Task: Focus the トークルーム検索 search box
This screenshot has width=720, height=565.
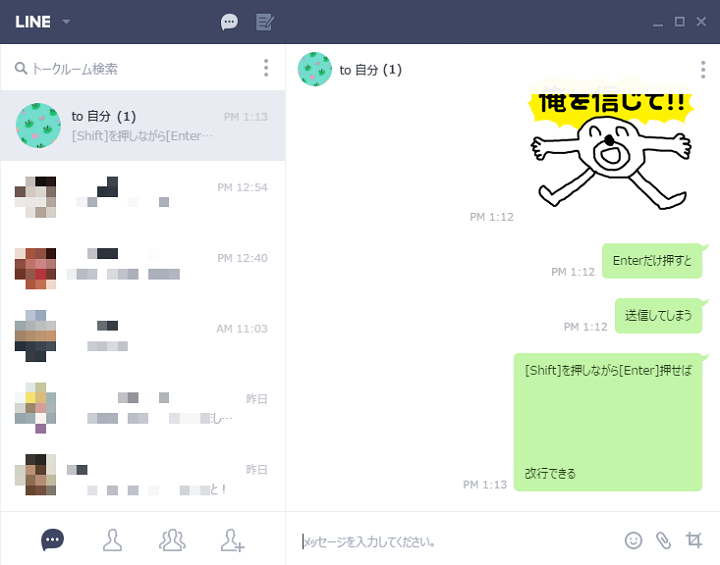Action: tap(133, 68)
